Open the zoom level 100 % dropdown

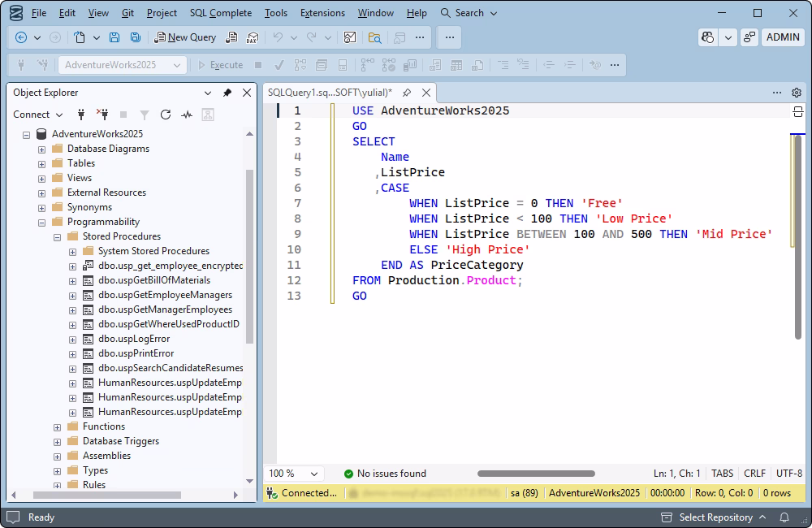[294, 474]
